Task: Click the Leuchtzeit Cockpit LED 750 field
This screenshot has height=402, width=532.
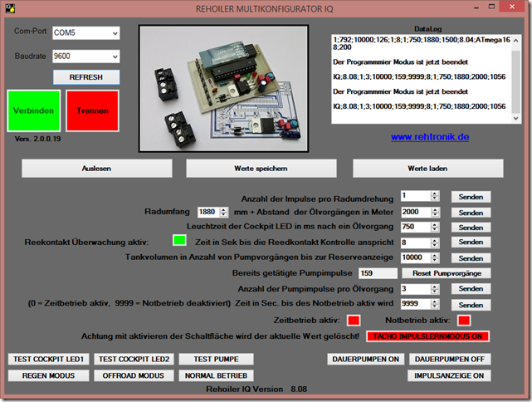Action: click(416, 227)
